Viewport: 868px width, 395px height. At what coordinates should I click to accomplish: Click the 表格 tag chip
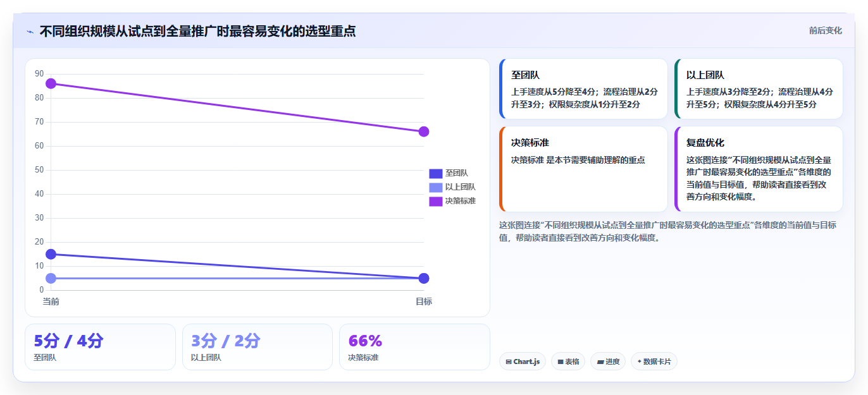[x=568, y=362]
